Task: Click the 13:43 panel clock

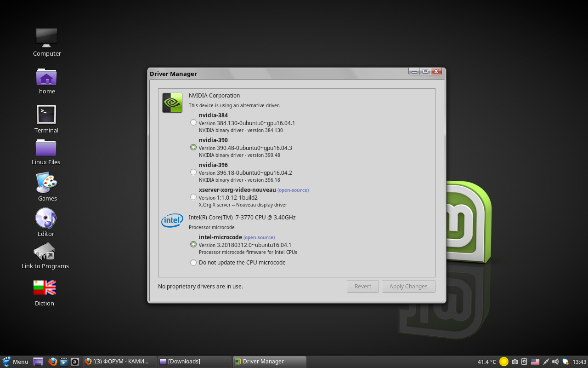Action: (x=579, y=362)
